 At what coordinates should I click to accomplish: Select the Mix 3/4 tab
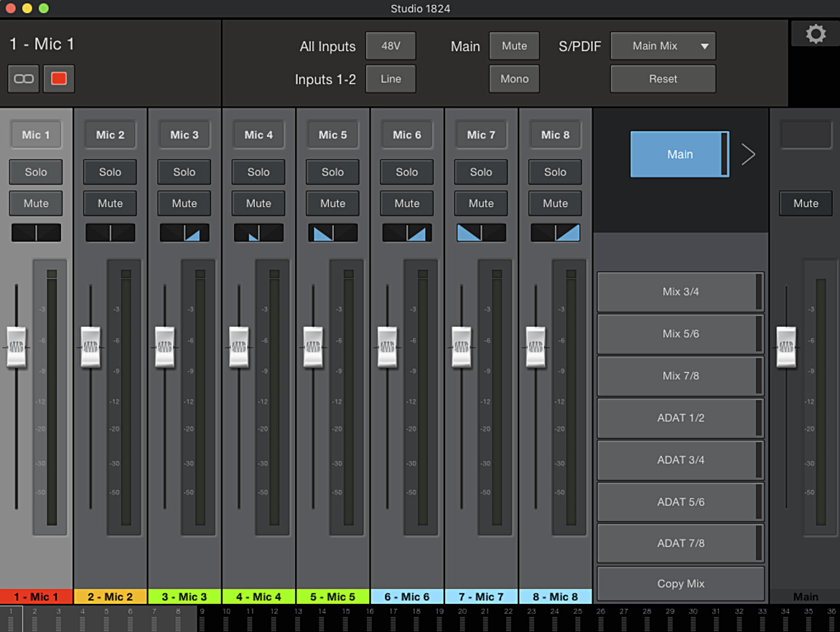pos(681,292)
